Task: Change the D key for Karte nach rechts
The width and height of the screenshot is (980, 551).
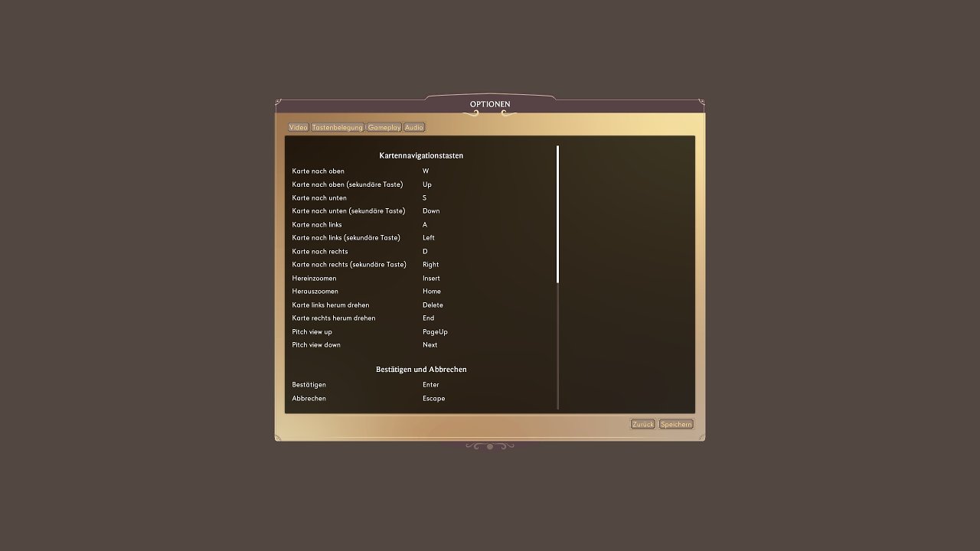Action: pos(425,252)
